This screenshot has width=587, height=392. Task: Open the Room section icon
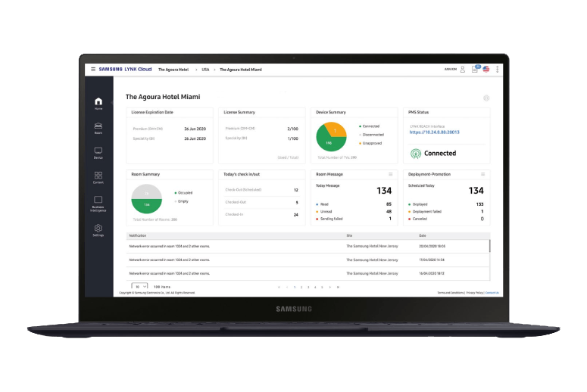click(x=98, y=126)
